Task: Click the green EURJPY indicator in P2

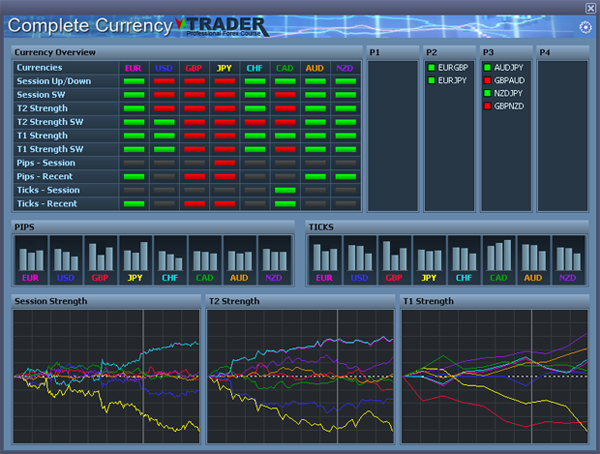Action: coord(432,80)
